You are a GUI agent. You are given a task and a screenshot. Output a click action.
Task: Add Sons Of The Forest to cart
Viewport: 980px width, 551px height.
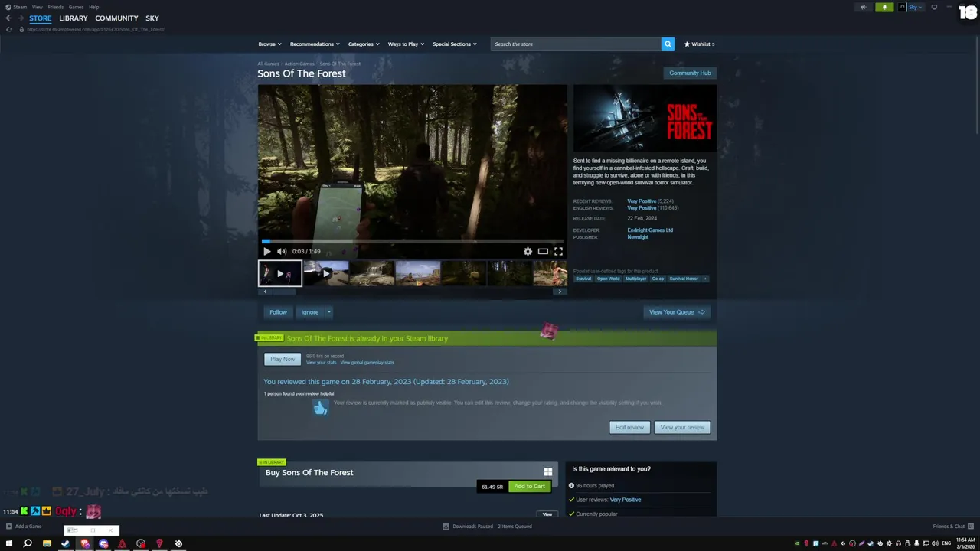tap(529, 487)
